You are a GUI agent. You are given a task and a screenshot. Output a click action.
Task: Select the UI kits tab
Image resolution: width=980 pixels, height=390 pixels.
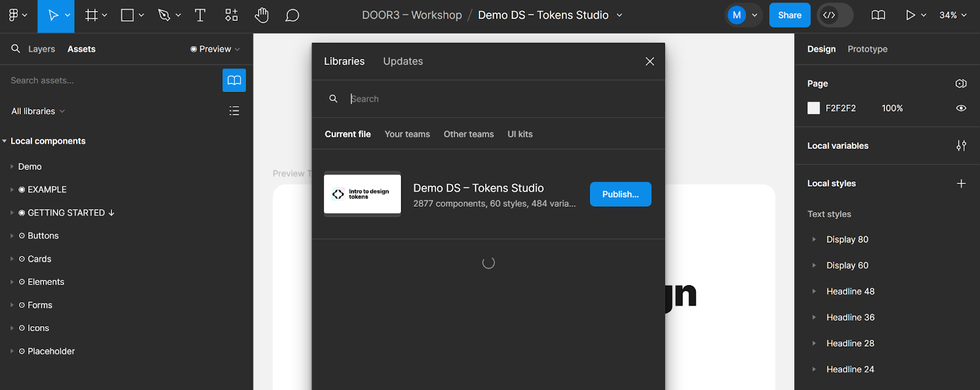pyautogui.click(x=520, y=134)
